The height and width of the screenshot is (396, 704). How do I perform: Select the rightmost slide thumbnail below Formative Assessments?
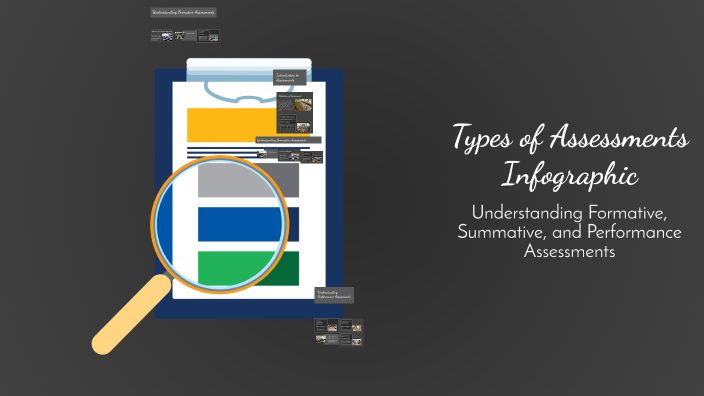208,36
